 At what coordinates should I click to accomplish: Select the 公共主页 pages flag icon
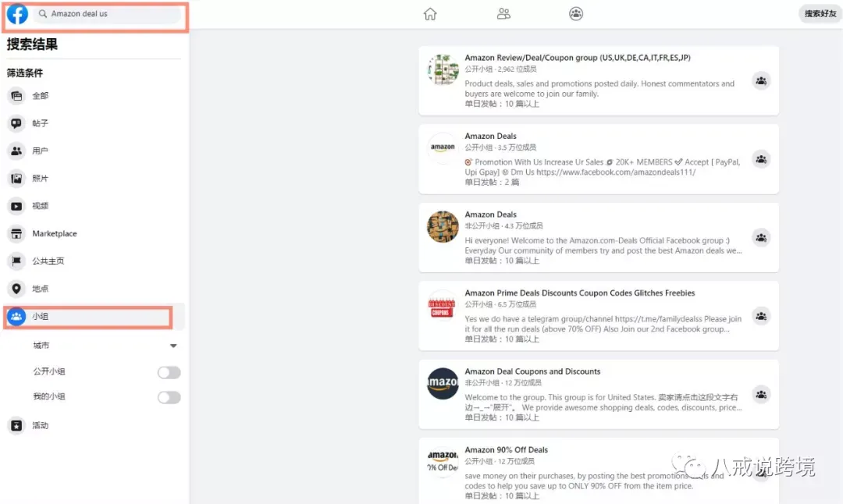click(x=16, y=261)
